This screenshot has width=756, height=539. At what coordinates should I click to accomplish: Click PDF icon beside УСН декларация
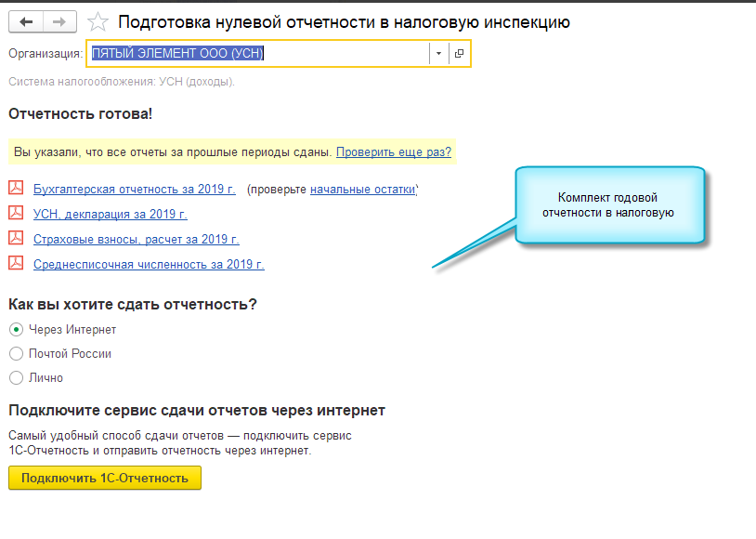tap(16, 212)
